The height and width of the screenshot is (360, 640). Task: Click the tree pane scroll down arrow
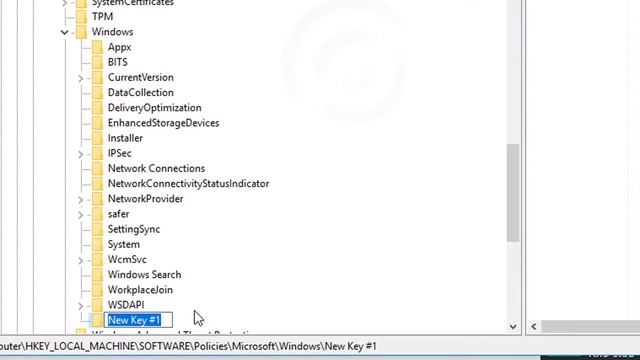pos(513,327)
